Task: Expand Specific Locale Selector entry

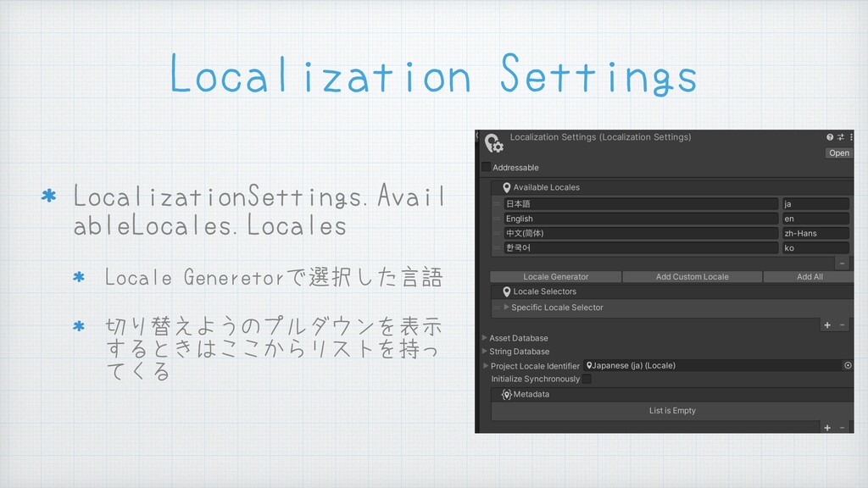Action: pyautogui.click(x=506, y=307)
